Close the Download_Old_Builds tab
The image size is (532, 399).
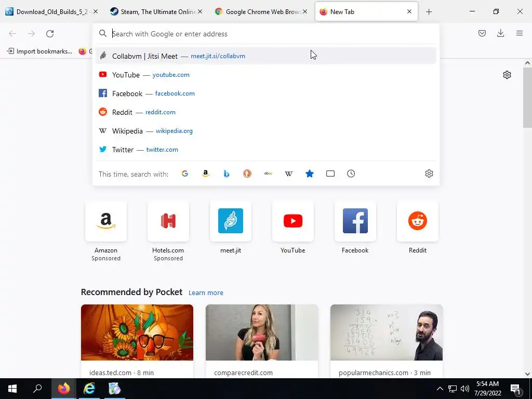coord(96,11)
